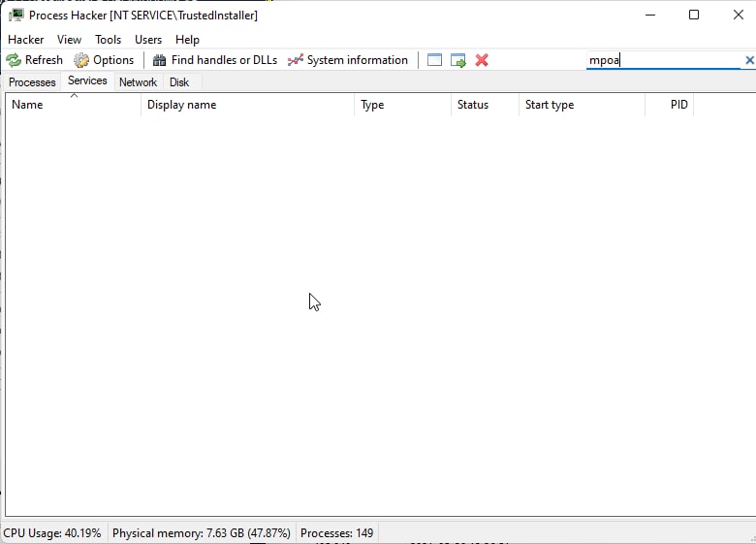
Task: Open the View menu
Action: click(69, 40)
